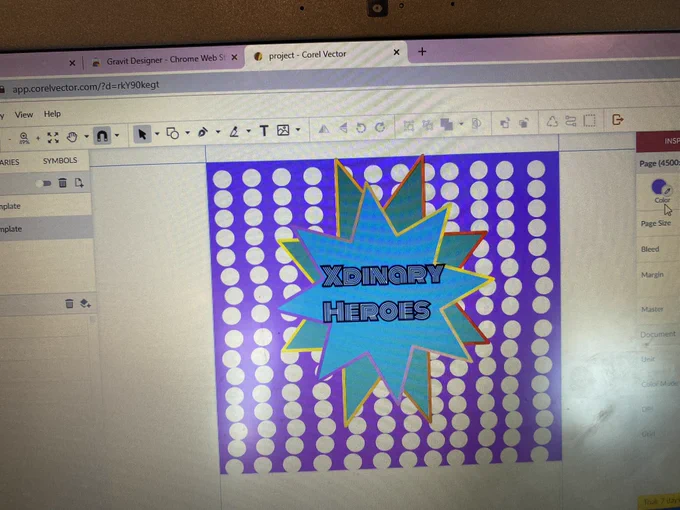Image resolution: width=680 pixels, height=510 pixels.
Task: Click the browser address bar URL
Action: click(86, 87)
